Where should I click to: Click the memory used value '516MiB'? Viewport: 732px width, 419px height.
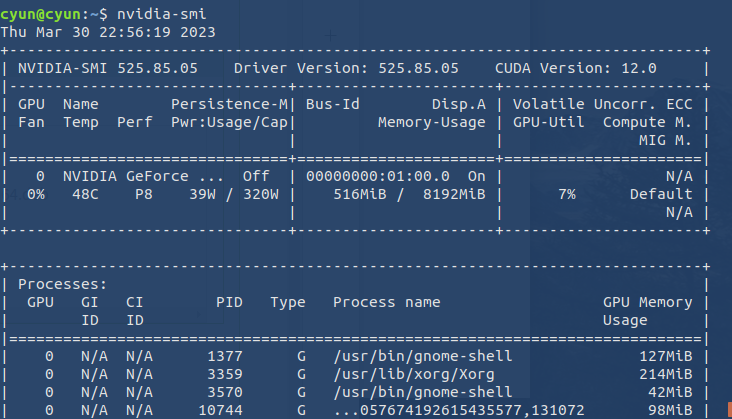pos(360,194)
